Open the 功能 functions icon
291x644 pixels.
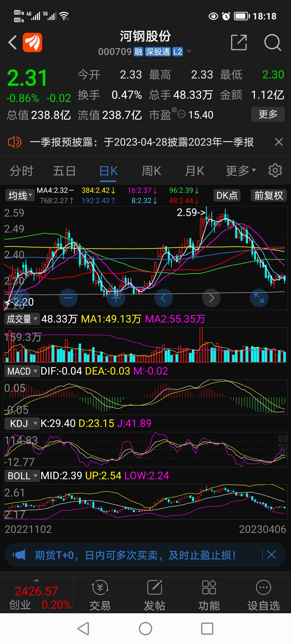209,595
